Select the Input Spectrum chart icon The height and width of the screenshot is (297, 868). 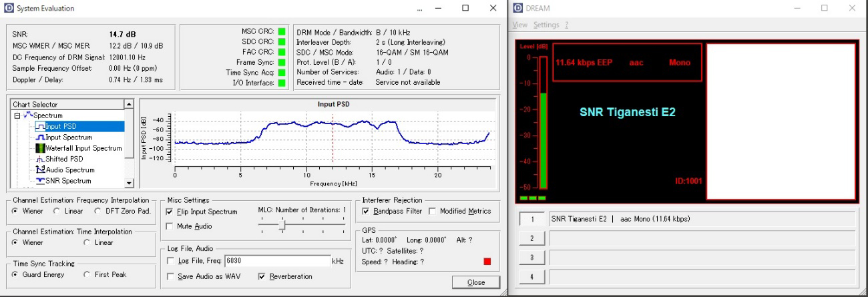(40, 137)
